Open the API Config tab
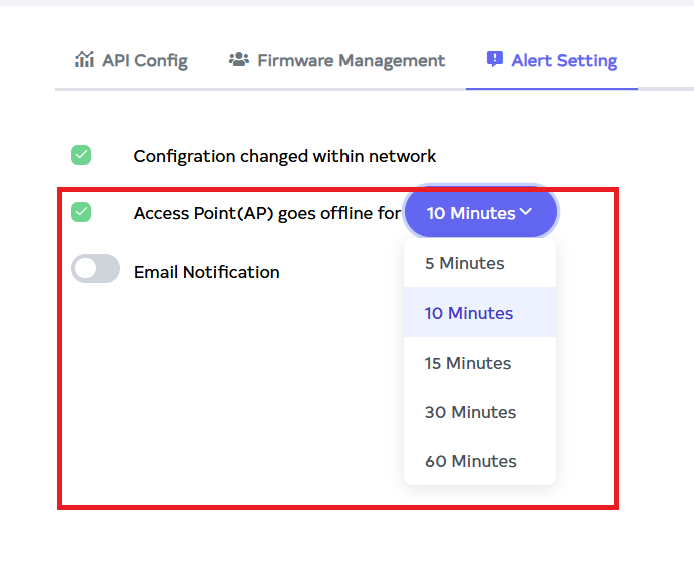694x582 pixels. [x=131, y=60]
